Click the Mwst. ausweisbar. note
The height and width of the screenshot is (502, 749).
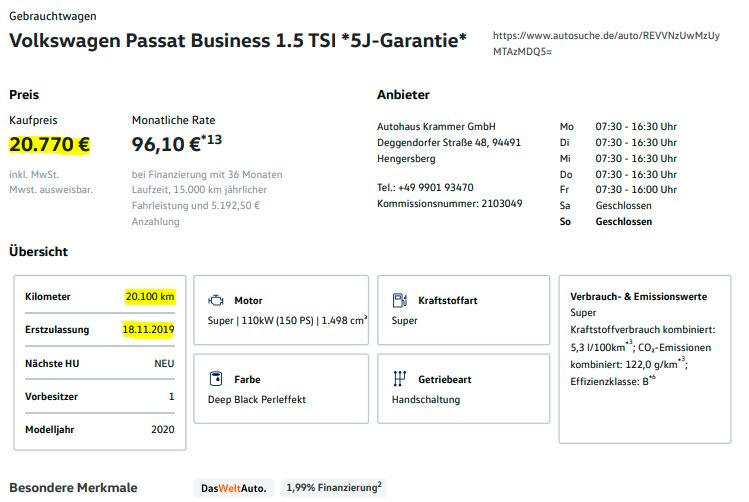click(x=51, y=190)
